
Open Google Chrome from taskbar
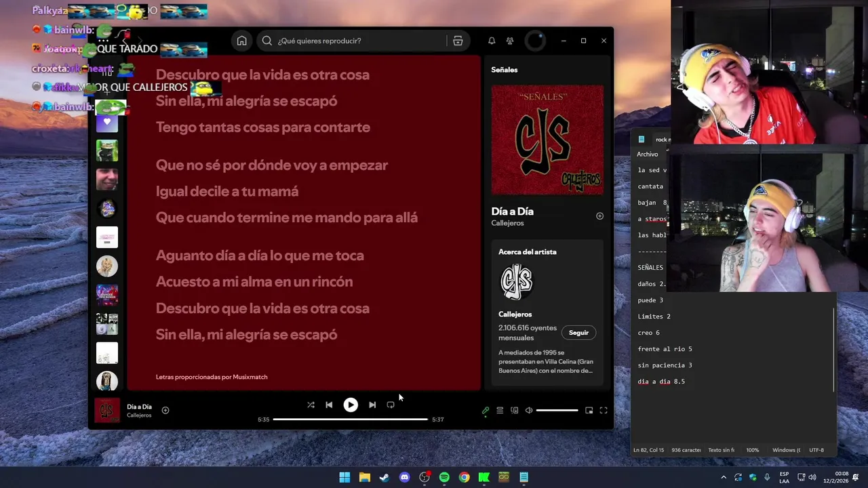[464, 477]
